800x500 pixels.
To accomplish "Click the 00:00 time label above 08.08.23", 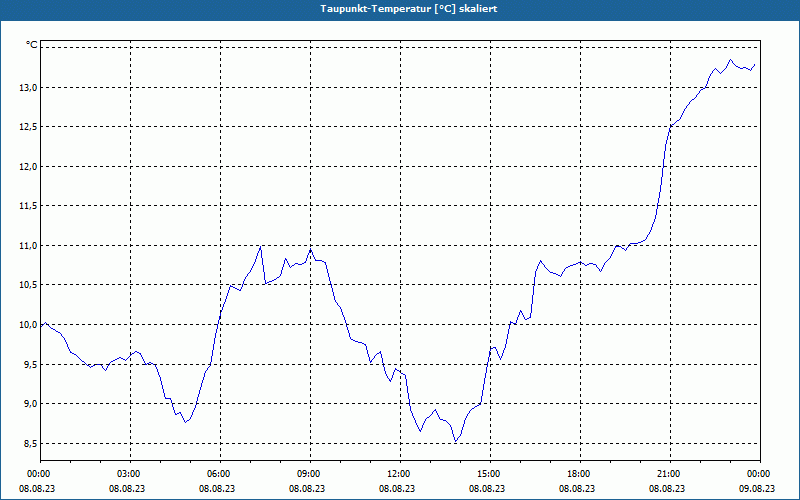I will pyautogui.click(x=37, y=474).
